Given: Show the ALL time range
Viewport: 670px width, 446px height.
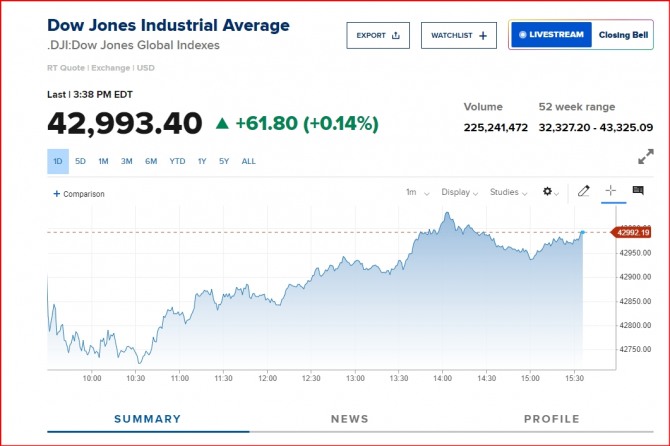Looking at the screenshot, I should [x=249, y=161].
